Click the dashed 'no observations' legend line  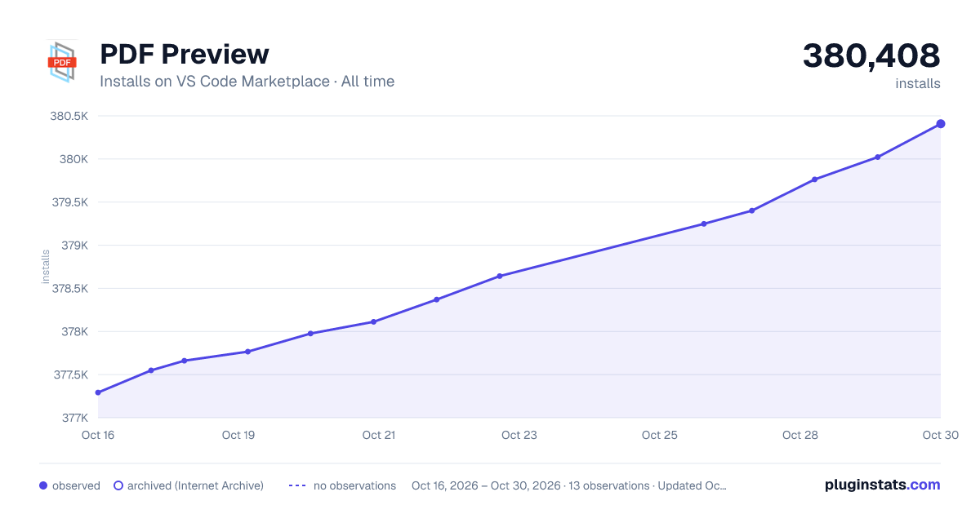click(x=296, y=485)
